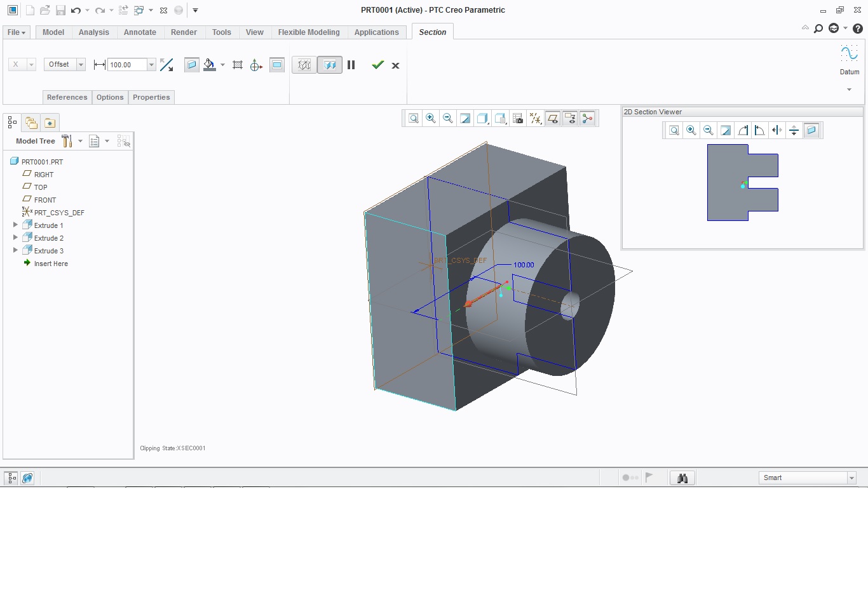
Task: Click the section color paint bucket icon
Action: click(209, 65)
